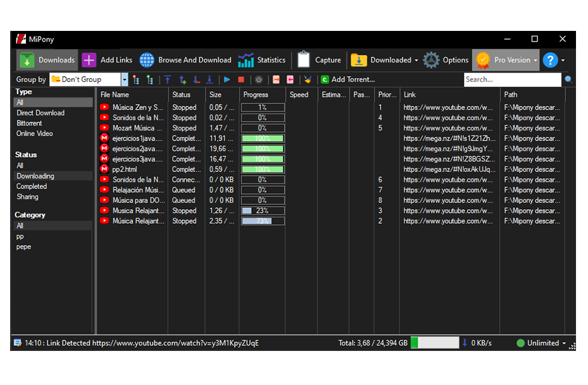Sort by Size column header
Screen dimensions: 588x385
(222, 95)
